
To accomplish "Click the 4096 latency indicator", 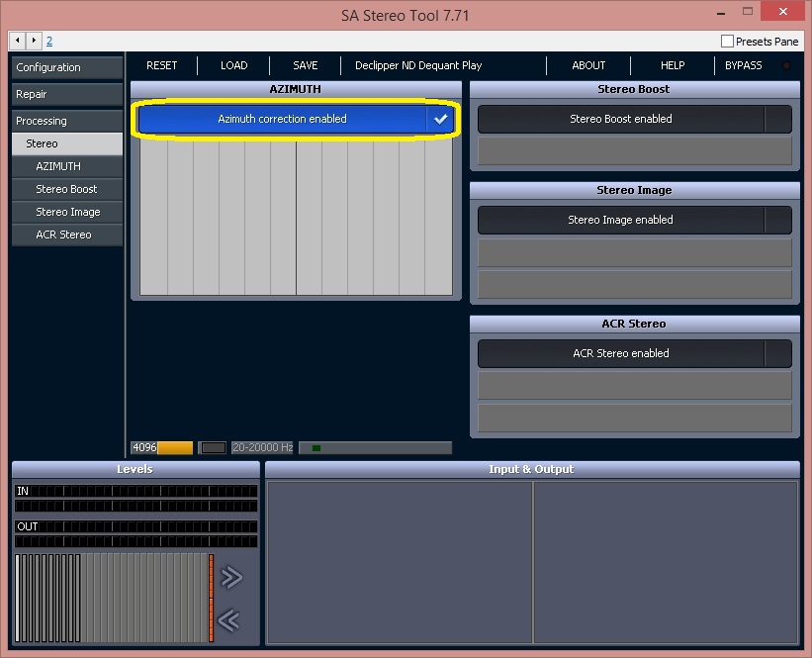I will pyautogui.click(x=161, y=447).
